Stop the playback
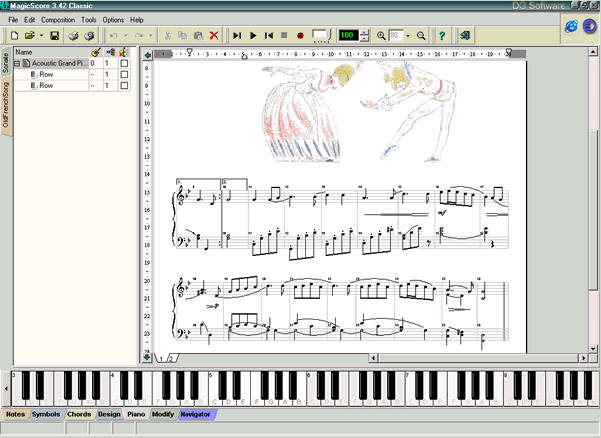Screen dimensions: 601x438 [284, 36]
